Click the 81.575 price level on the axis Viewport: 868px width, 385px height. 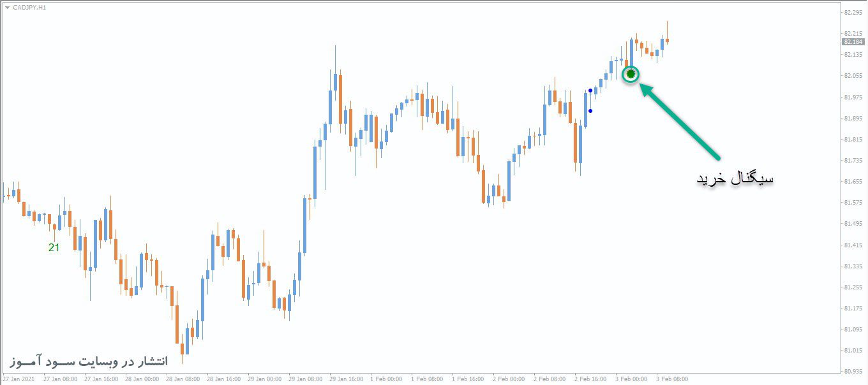853,203
